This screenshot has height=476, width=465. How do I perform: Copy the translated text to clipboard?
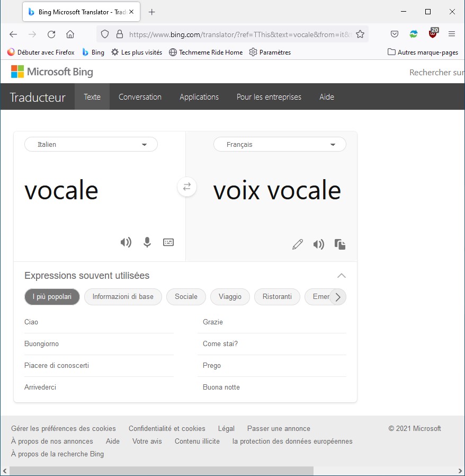click(340, 244)
